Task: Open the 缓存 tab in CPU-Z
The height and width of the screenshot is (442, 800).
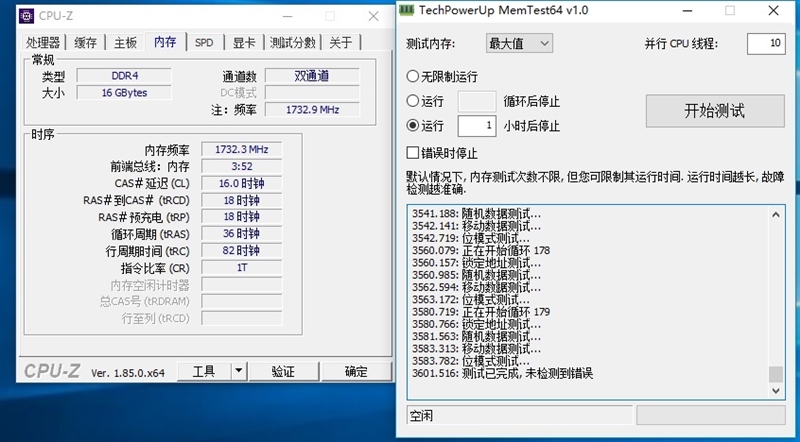Action: (x=85, y=42)
